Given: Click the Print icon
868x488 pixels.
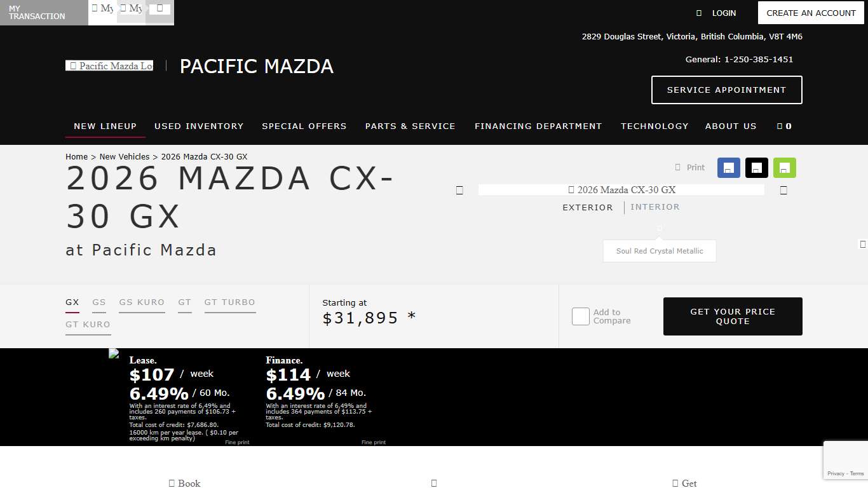Looking at the screenshot, I should (678, 168).
